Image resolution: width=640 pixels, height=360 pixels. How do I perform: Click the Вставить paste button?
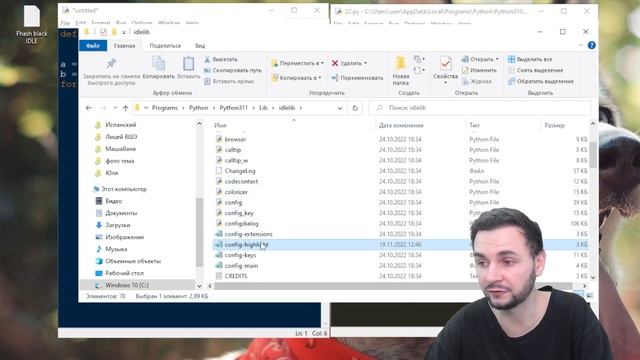click(x=188, y=68)
